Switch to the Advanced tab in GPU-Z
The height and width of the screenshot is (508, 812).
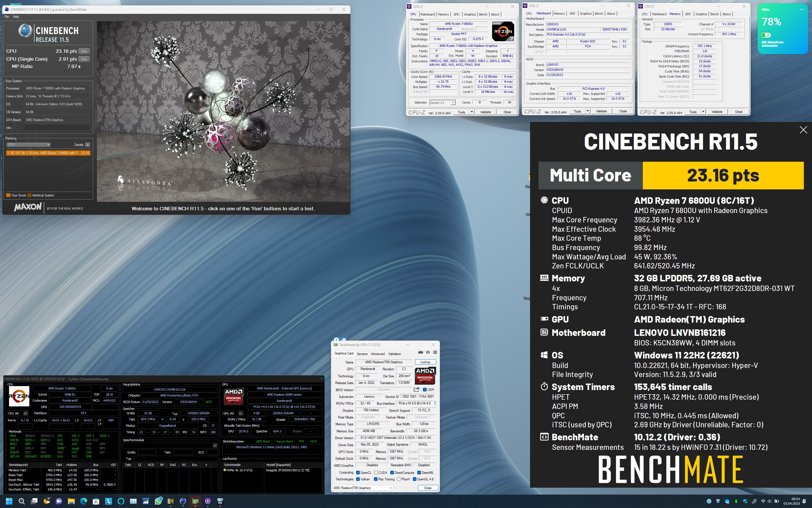click(x=378, y=354)
